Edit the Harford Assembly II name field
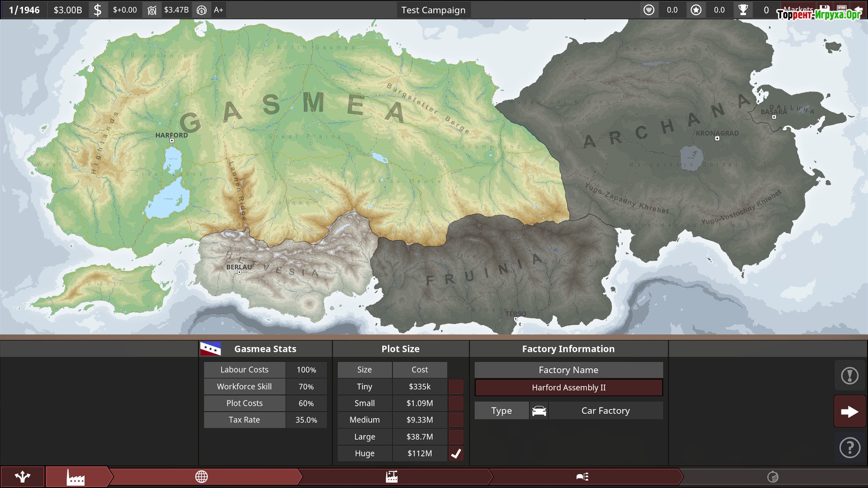The image size is (868, 488). pos(568,388)
